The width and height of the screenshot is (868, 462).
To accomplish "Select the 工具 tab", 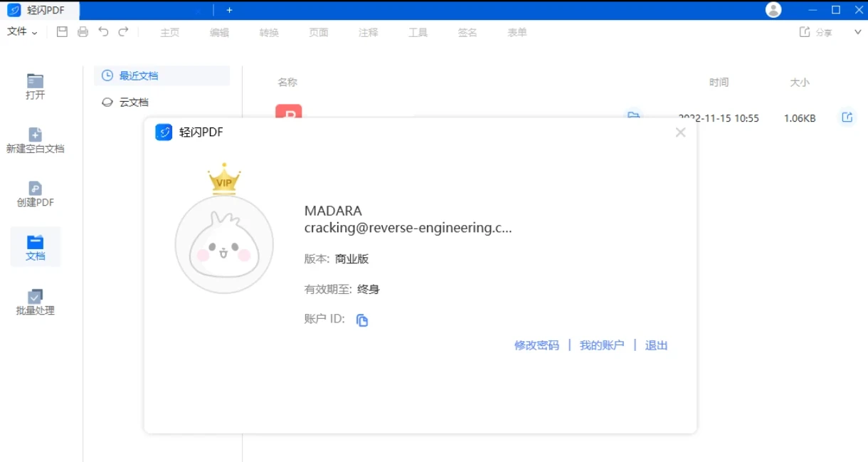I will (418, 33).
